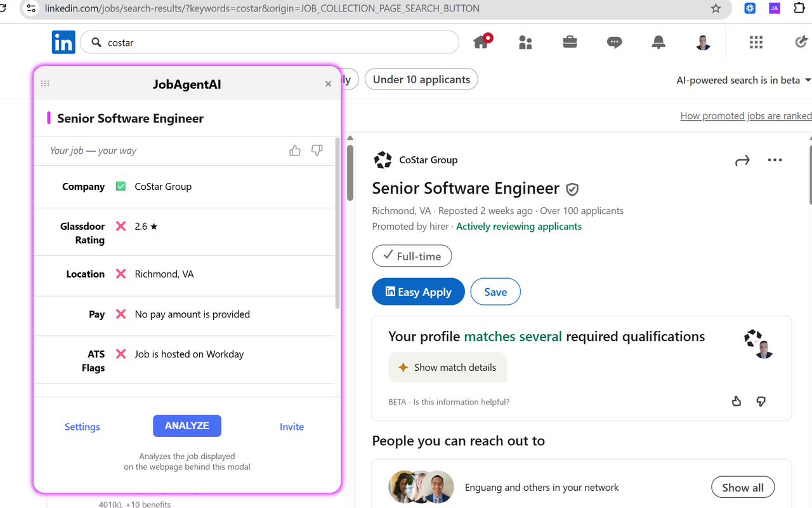Share the job with arrow icon

tap(742, 160)
